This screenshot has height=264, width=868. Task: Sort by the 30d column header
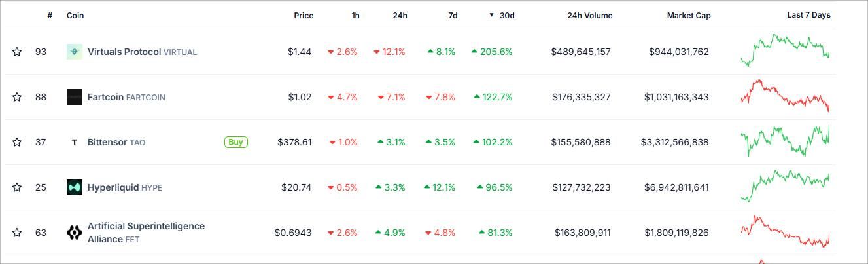click(x=506, y=15)
